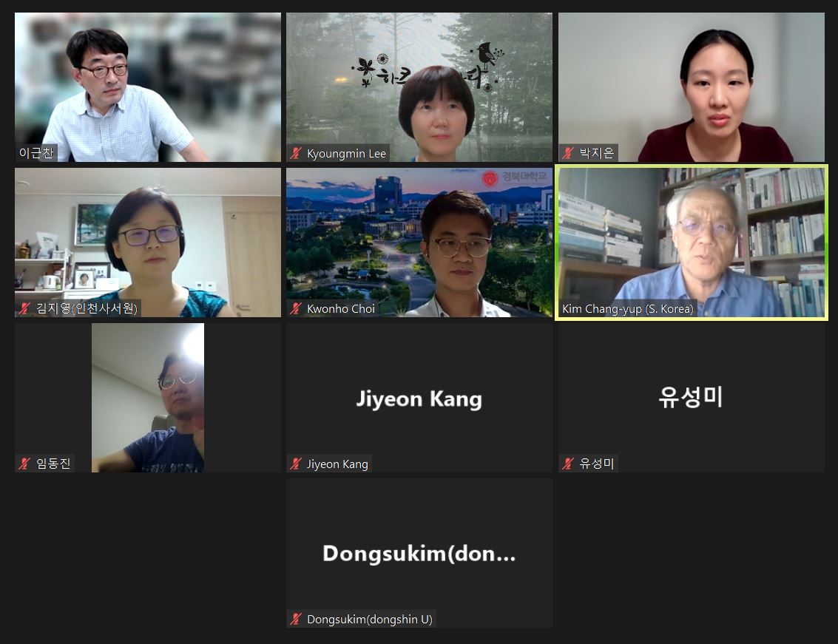Select 김지영's video tile
838x644 pixels.
click(147, 243)
